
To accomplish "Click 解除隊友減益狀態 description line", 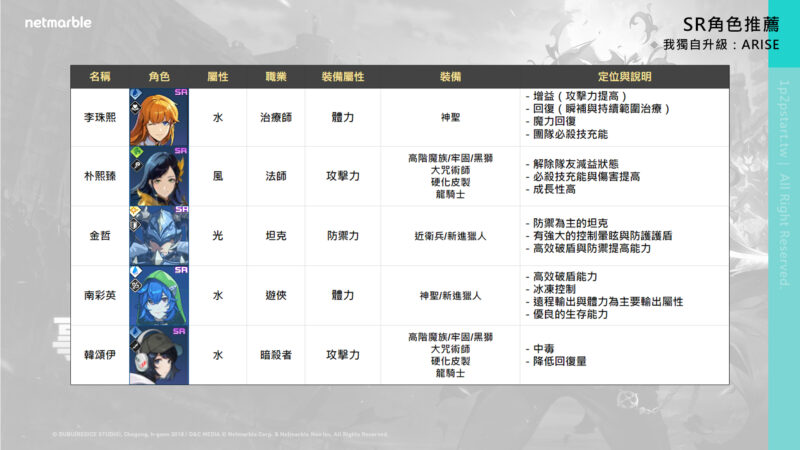I will point(572,164).
